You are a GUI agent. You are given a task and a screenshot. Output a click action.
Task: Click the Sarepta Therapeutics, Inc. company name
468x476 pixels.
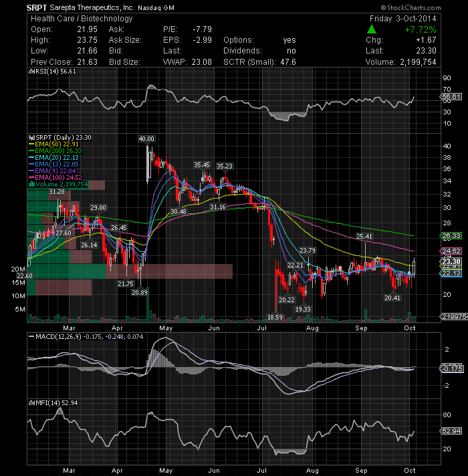pos(92,7)
